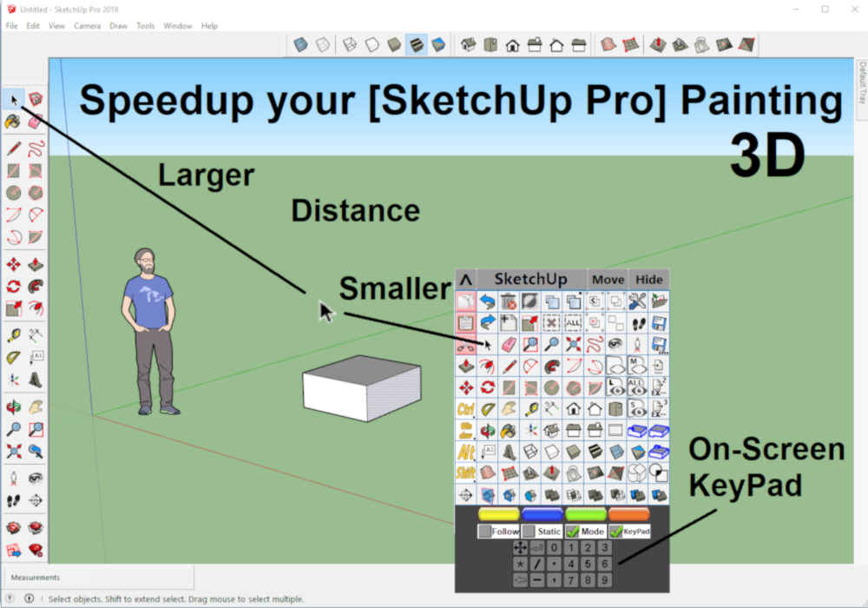Open the Tools menu
Viewport: 868px width, 608px height.
(x=145, y=25)
